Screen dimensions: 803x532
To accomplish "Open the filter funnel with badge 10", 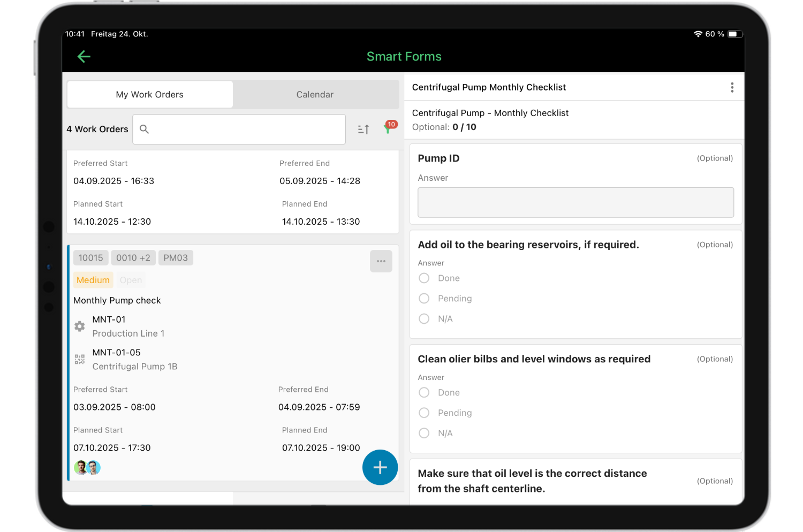I will [x=389, y=129].
